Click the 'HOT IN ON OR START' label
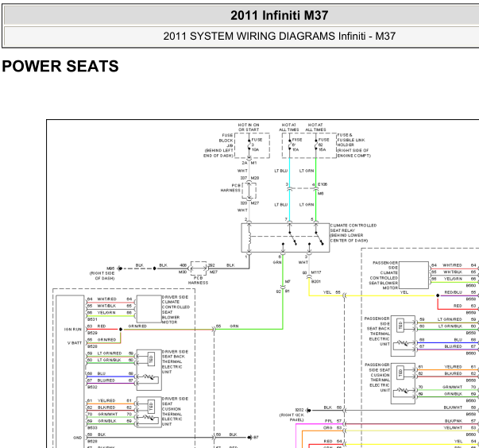The width and height of the screenshot is (479, 448). click(249, 127)
